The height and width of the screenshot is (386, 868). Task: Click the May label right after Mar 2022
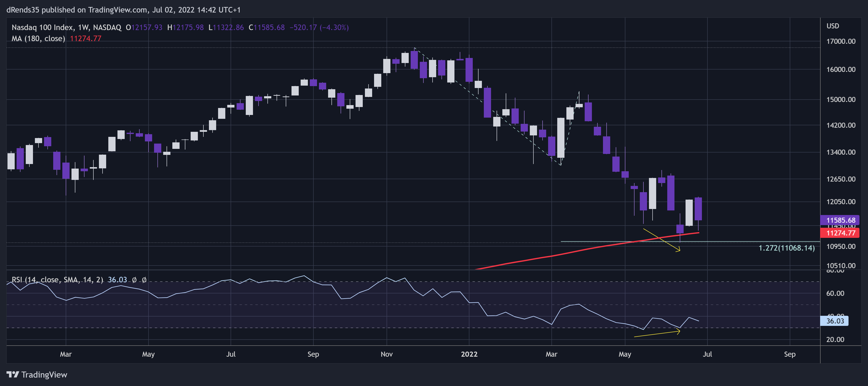point(625,354)
